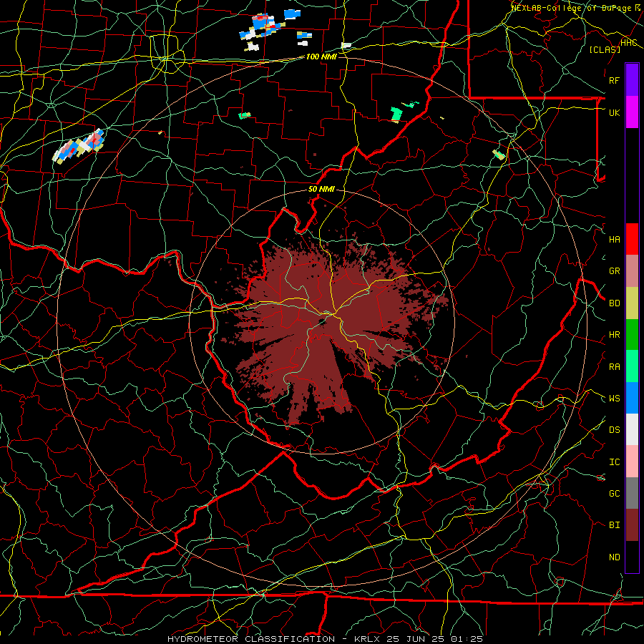Click the gray GC legend swatch

click(632, 493)
